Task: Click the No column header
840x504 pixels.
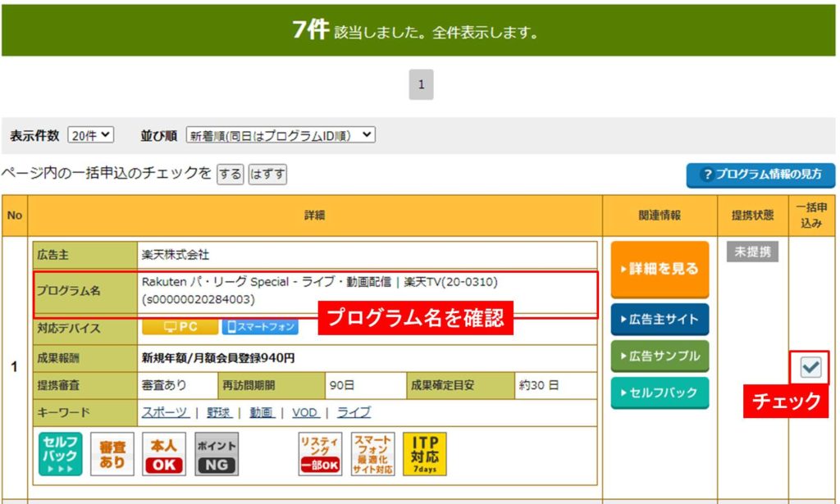Action: point(15,215)
